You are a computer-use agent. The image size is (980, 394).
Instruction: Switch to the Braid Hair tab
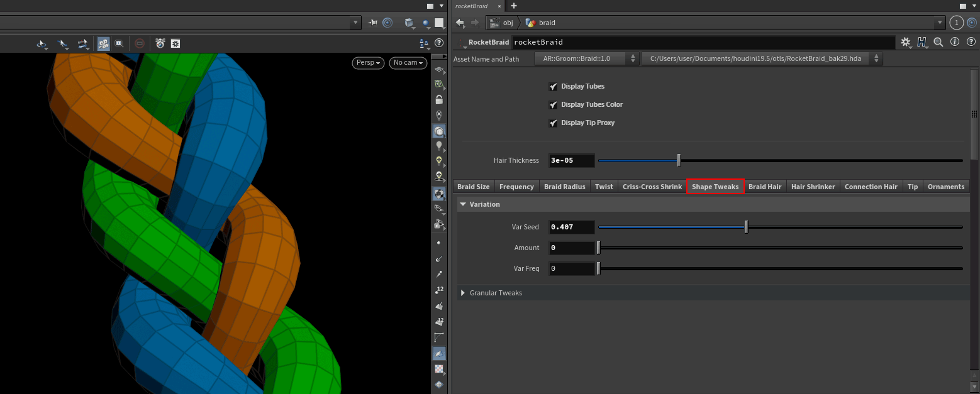[765, 187]
